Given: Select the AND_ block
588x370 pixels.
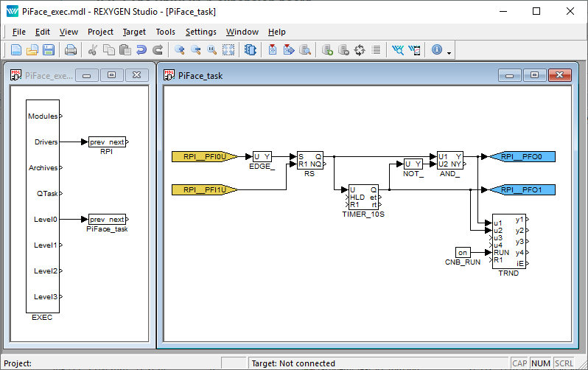Looking at the screenshot, I should point(450,160).
